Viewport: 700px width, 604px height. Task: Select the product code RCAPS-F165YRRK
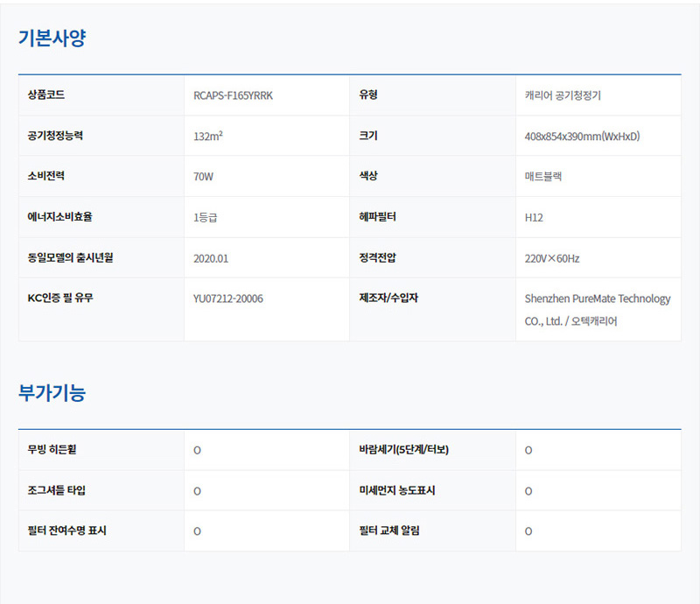point(233,95)
